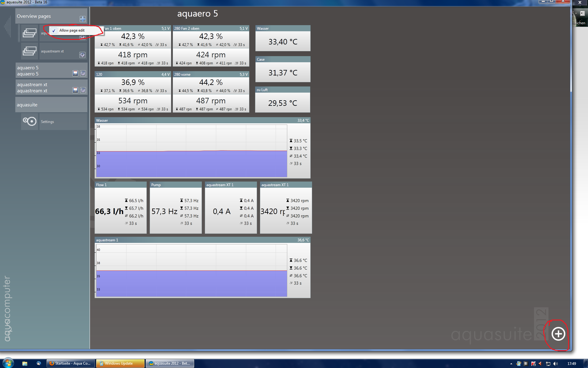Viewport: 588px width, 368px height.
Task: Click the Flow 1 value 66,3 l/h
Action: click(109, 211)
